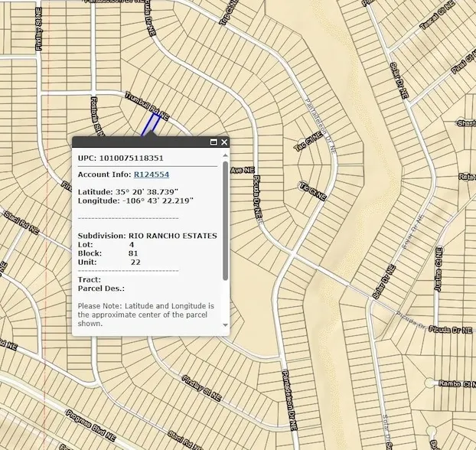Click the Lot value in popup

pyautogui.click(x=132, y=244)
